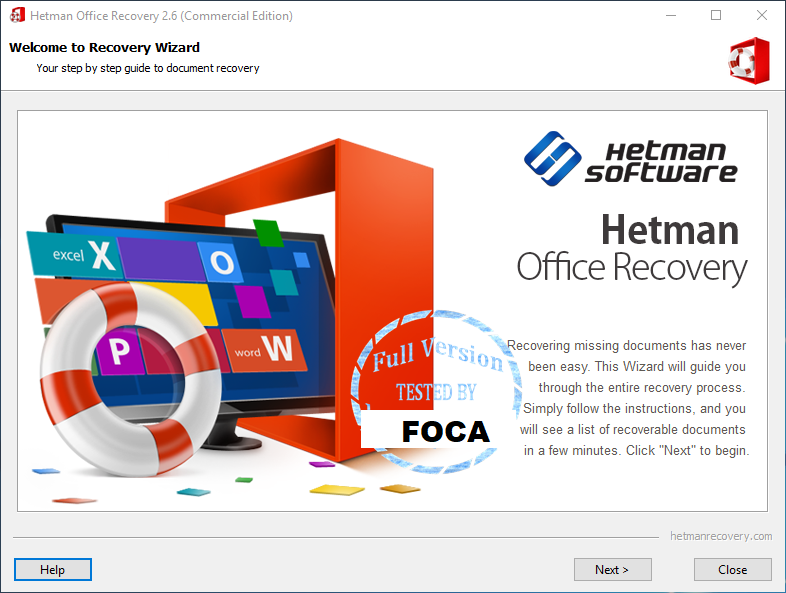
Task: Click the lifebuoy ring graphic
Action: [x=130, y=379]
